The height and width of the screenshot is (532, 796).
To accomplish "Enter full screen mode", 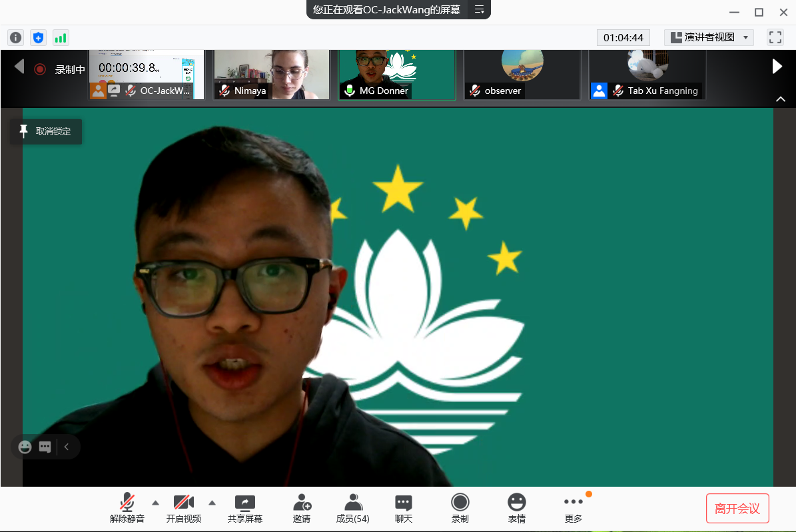I will (x=775, y=37).
